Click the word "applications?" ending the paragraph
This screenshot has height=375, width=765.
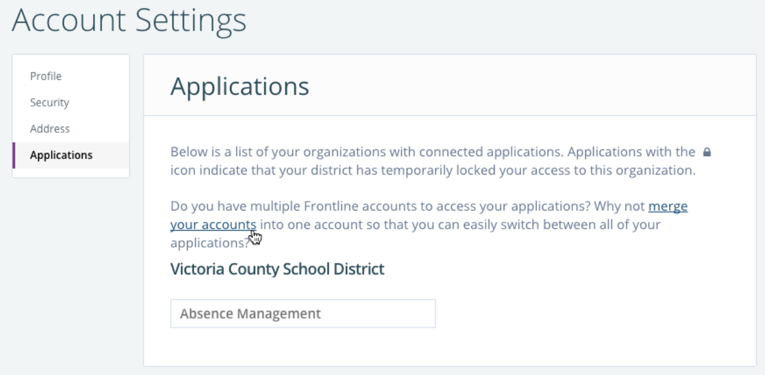point(210,243)
